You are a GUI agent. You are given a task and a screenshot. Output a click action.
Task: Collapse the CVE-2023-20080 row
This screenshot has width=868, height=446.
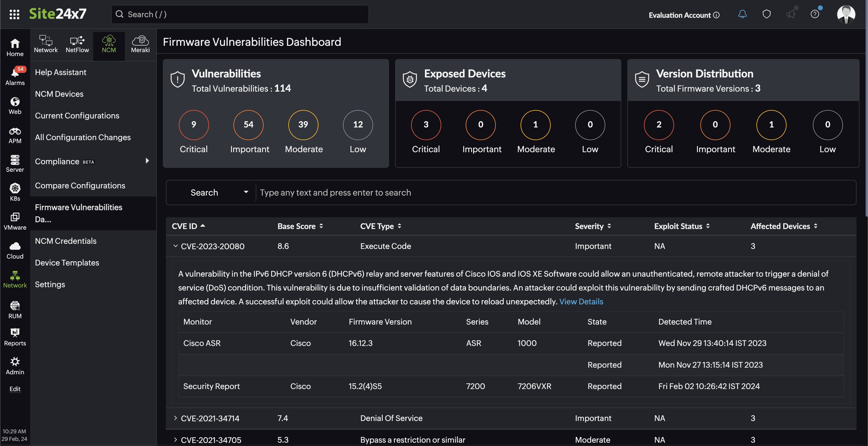[x=176, y=246]
